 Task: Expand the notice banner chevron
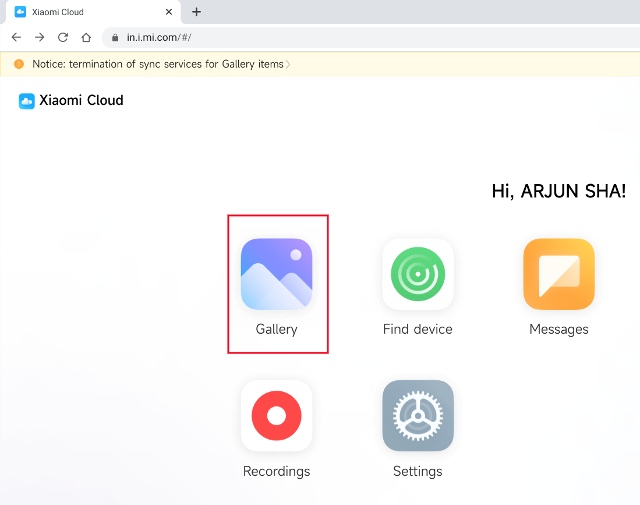coord(288,64)
